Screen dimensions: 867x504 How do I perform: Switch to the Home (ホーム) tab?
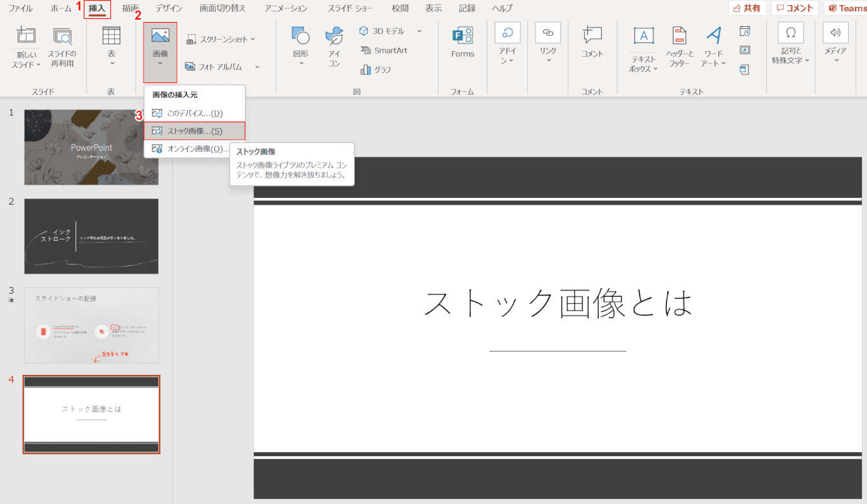tap(61, 8)
